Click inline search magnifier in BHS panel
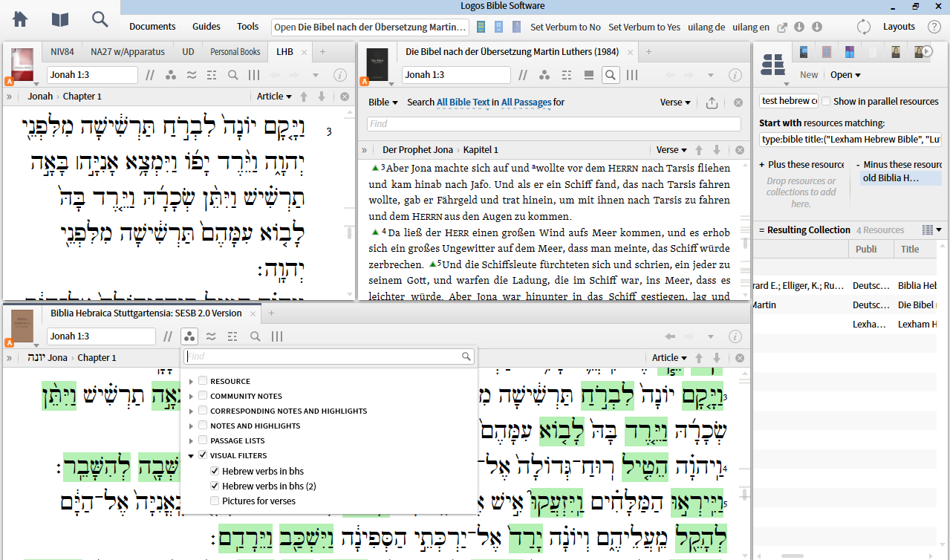950x560 pixels. (x=255, y=336)
